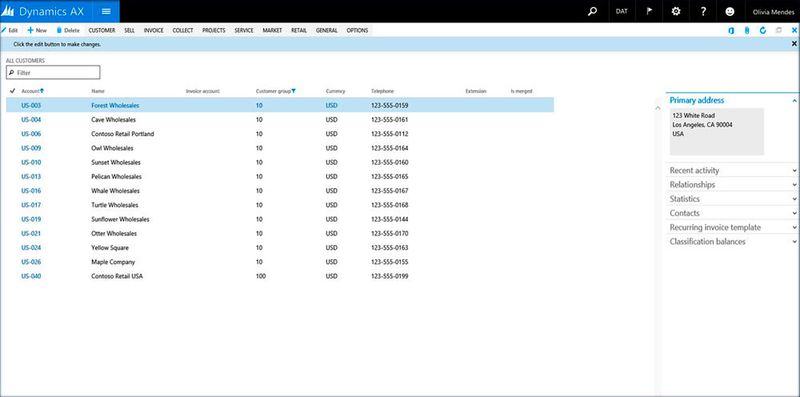The image size is (800, 397).
Task: Open the GENERAL action tab
Action: (x=327, y=31)
